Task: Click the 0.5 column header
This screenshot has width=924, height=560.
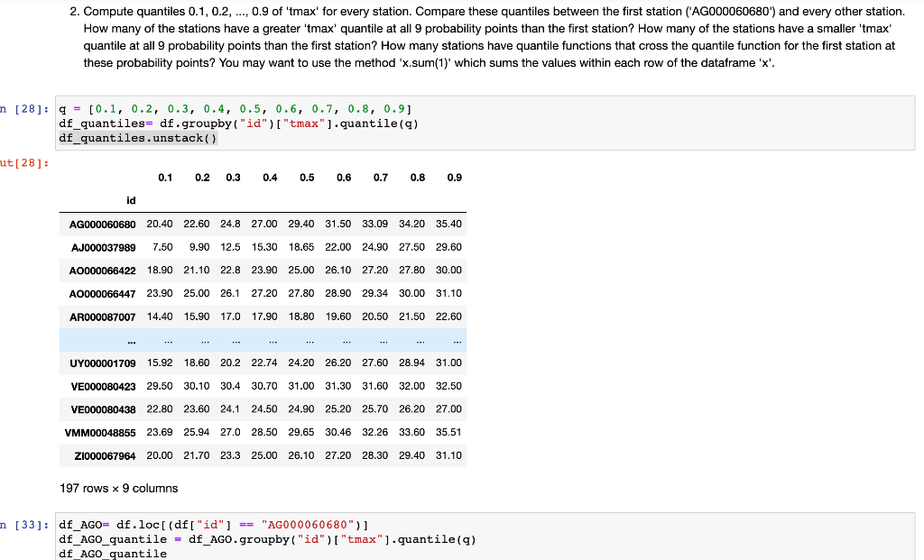Action: (307, 178)
